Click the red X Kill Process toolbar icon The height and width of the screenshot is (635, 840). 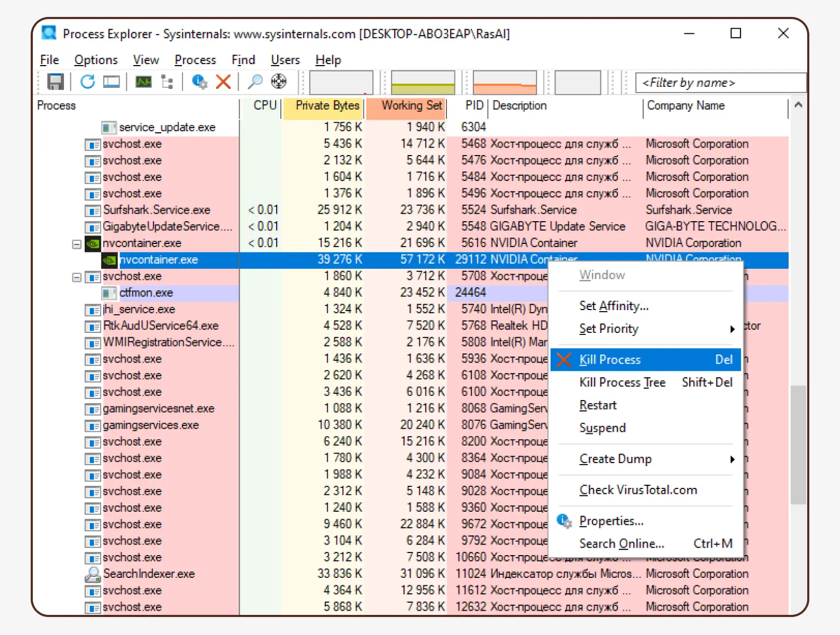pyautogui.click(x=224, y=82)
